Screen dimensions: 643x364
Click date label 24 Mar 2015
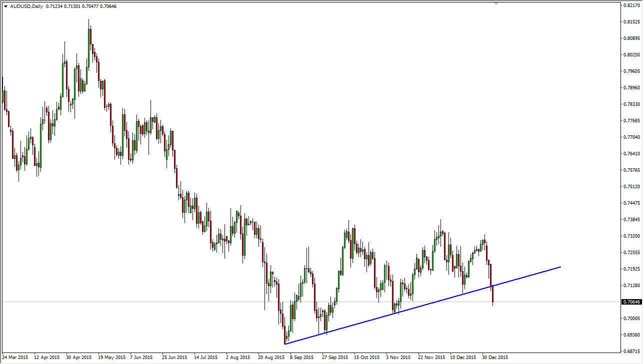(15, 358)
